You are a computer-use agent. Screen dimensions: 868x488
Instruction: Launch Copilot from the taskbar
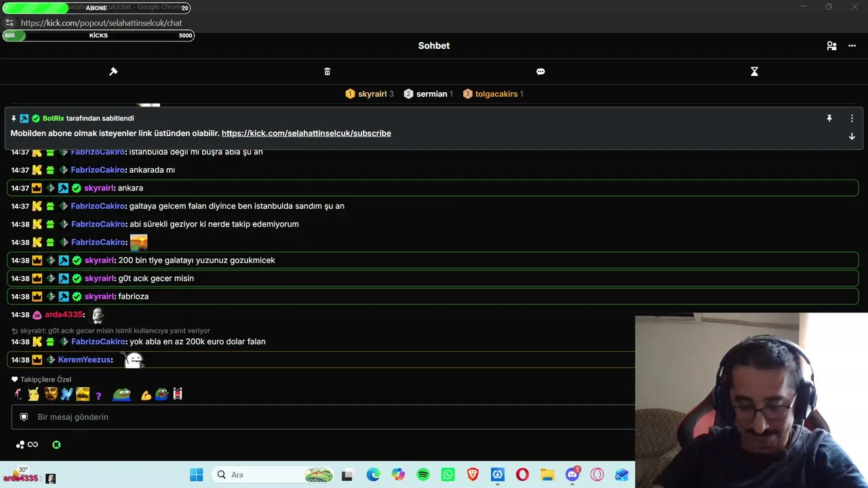(x=398, y=475)
